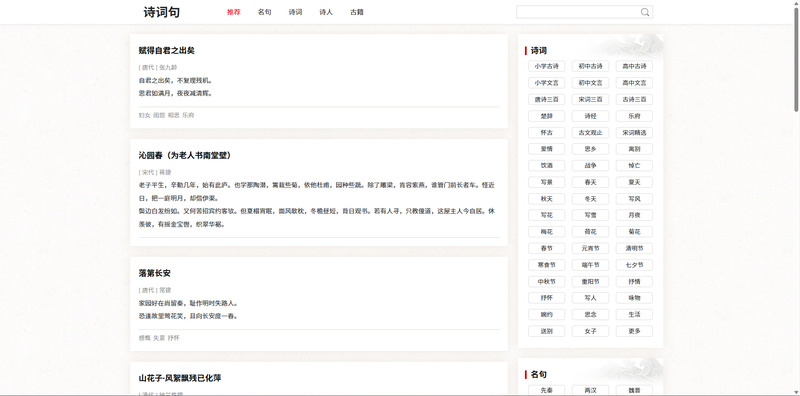This screenshot has width=800, height=396.
Task: Focus the search input field
Action: [x=578, y=12]
